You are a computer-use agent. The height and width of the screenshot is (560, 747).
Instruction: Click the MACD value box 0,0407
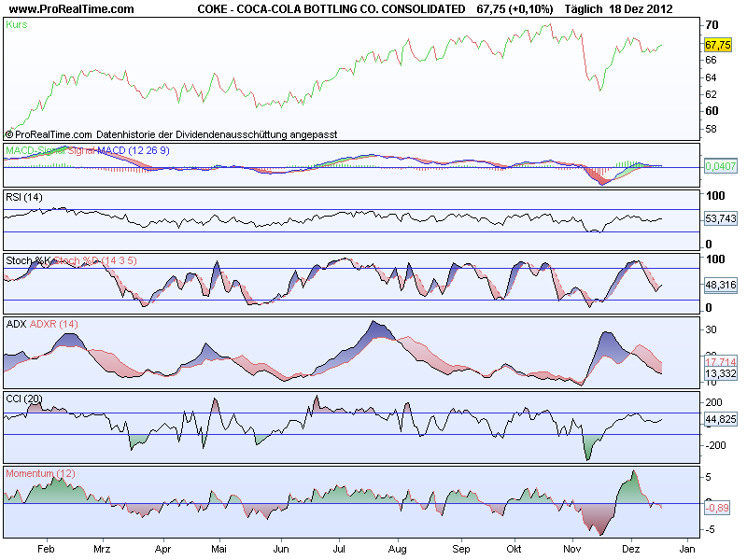720,166
